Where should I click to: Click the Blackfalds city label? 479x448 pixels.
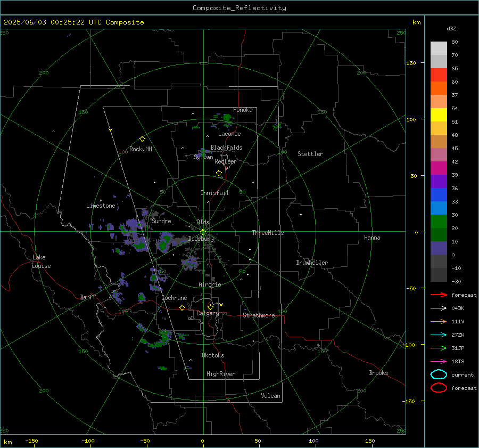(x=226, y=148)
